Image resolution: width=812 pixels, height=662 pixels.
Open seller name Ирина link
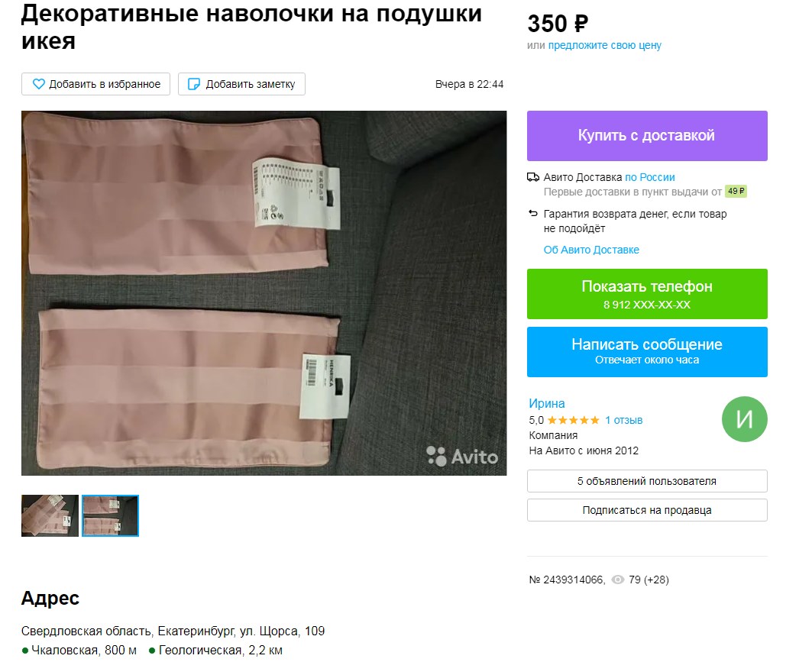(546, 403)
